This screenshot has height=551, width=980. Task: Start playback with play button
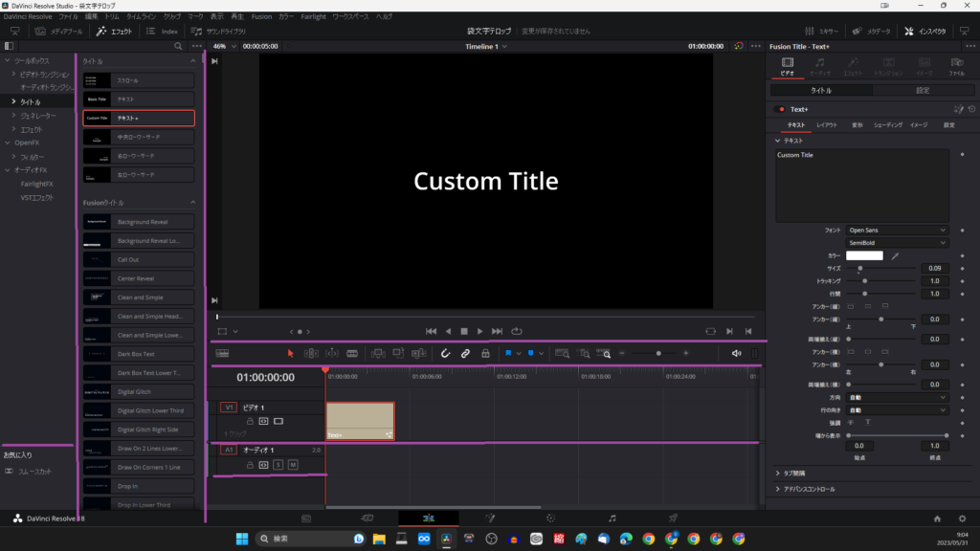click(x=480, y=331)
